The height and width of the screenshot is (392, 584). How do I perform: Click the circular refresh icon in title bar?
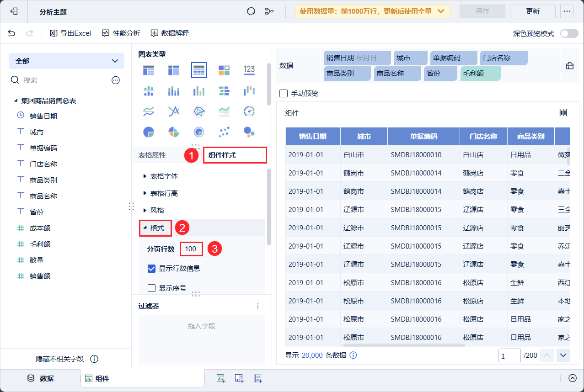251,11
